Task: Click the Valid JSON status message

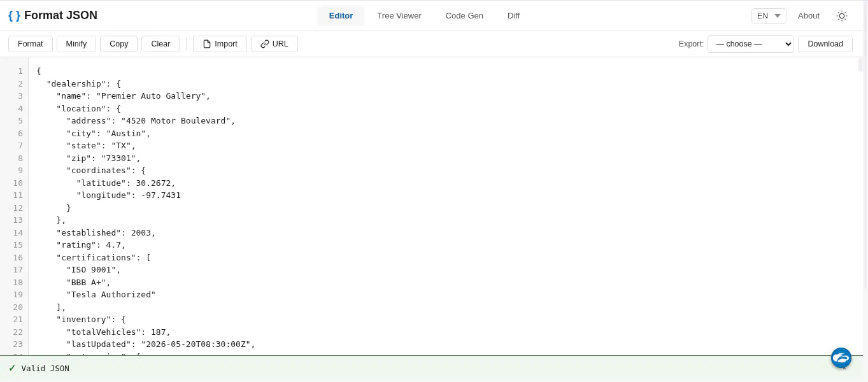Action: tap(45, 369)
